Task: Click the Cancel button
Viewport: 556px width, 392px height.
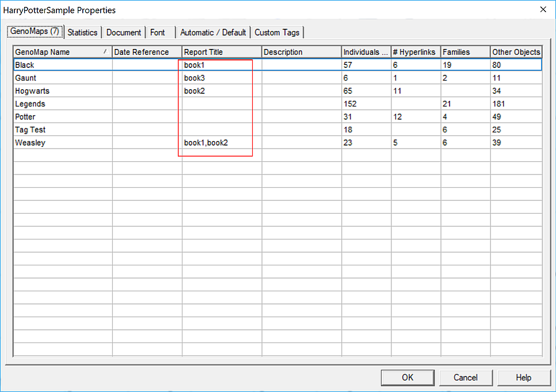Action: 466,378
